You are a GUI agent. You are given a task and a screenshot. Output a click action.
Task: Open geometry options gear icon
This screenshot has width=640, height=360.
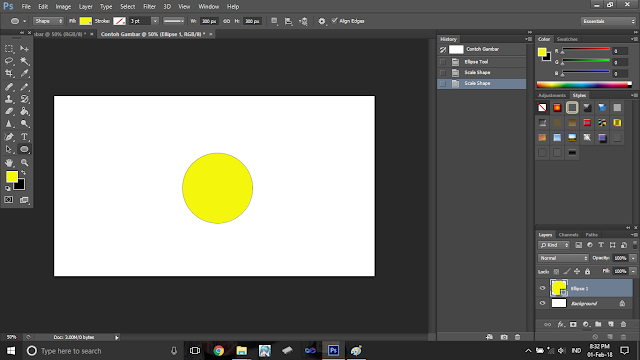(322, 21)
